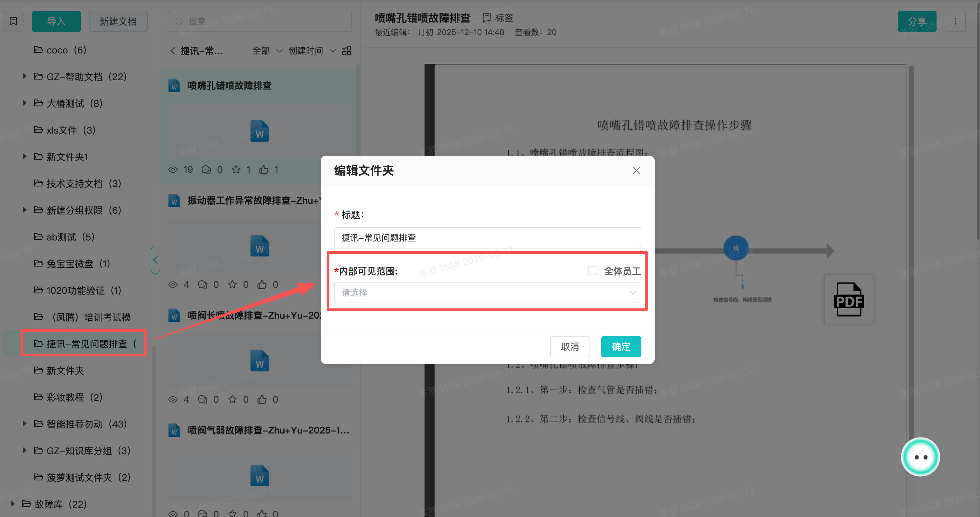Click the grid view layout icon
This screenshot has height=517, width=980.
347,50
